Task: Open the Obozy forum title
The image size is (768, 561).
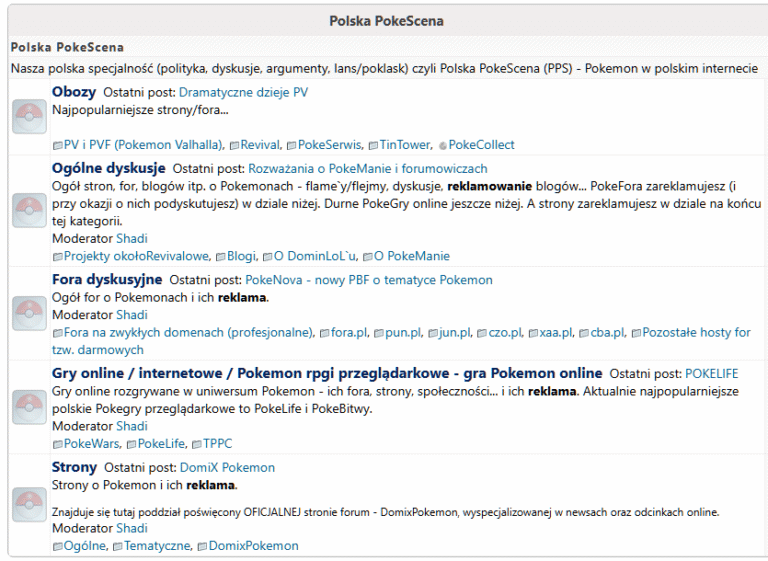Action: click(74, 92)
